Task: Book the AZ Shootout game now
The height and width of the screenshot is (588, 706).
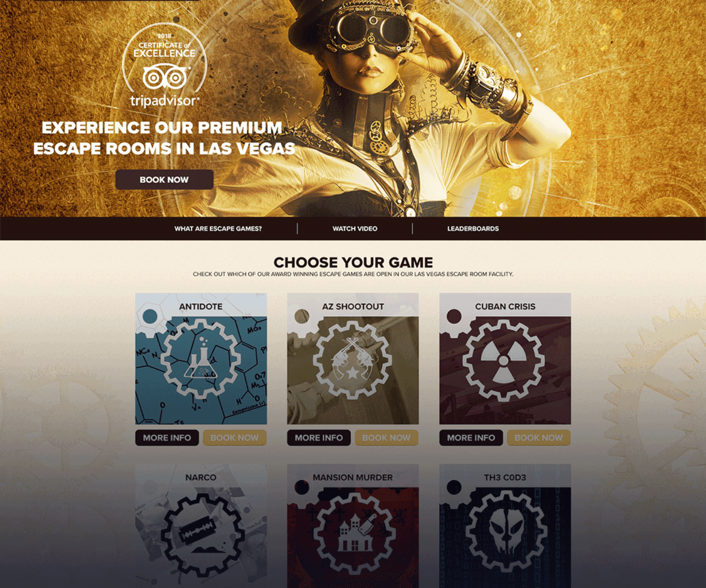Action: coord(386,438)
